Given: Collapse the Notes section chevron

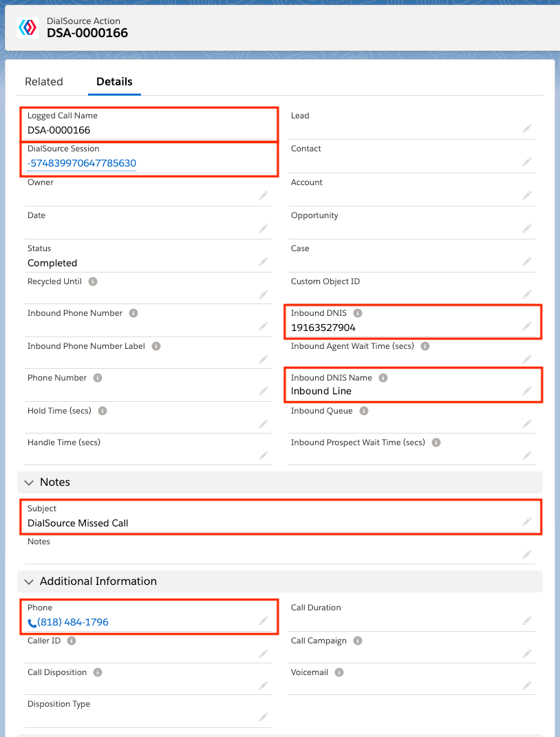Looking at the screenshot, I should tap(29, 482).
